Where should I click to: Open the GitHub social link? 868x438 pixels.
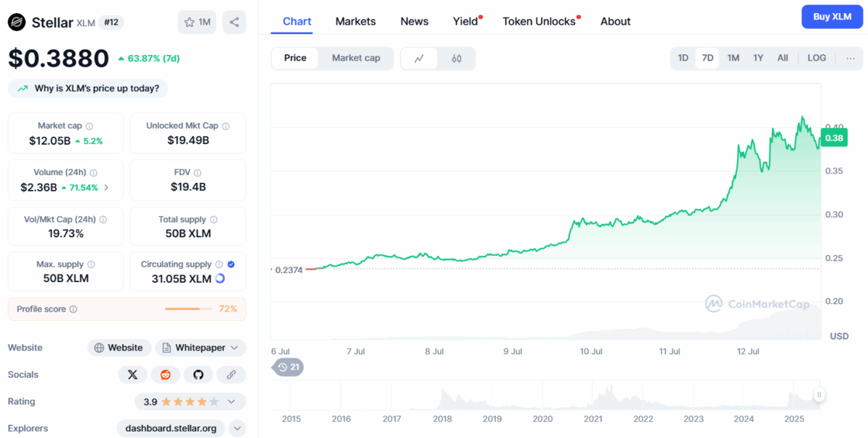click(x=198, y=374)
